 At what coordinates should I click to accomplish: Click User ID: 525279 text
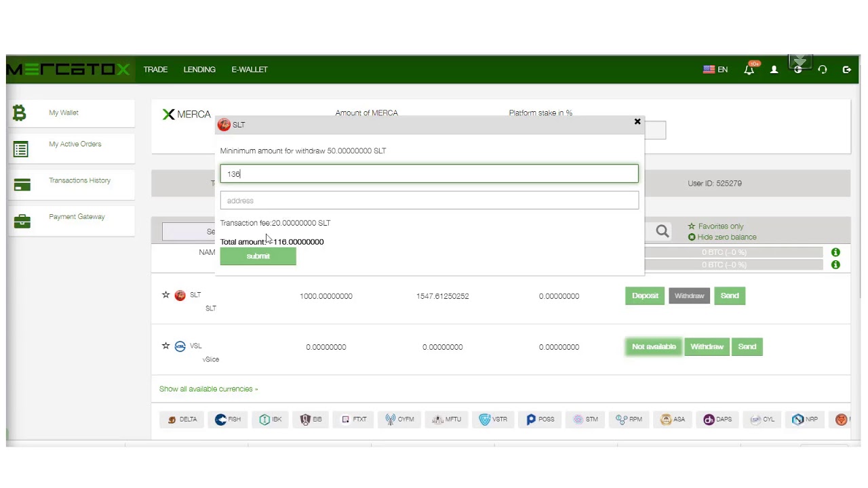[715, 183]
